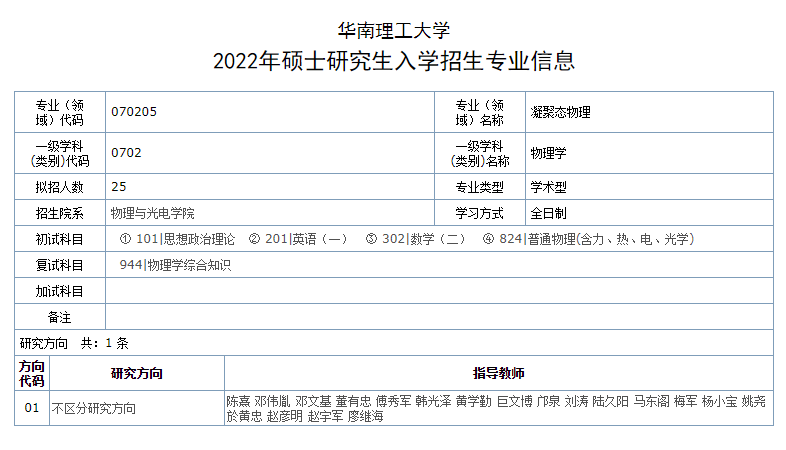The height and width of the screenshot is (450, 786).
Task: Click the major name 凝聚态物理
Action: [560, 112]
